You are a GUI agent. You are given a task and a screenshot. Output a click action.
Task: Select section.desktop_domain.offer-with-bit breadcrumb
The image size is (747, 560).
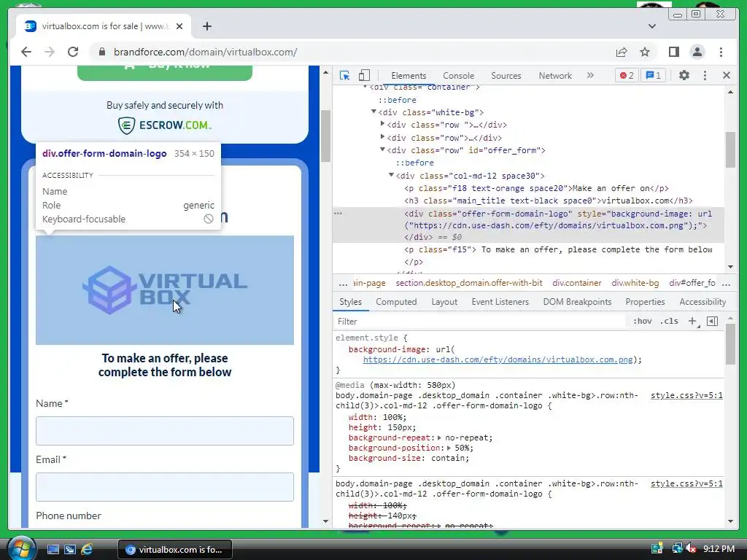pos(469,283)
